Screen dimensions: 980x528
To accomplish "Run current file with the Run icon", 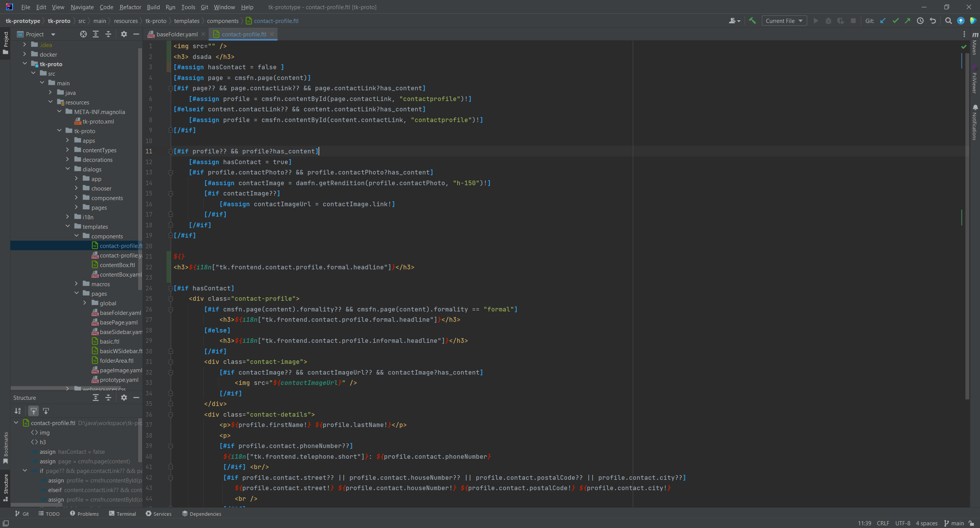I will pos(816,21).
